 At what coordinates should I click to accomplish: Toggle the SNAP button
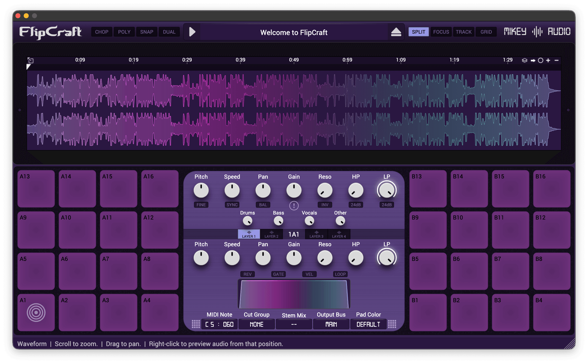[x=146, y=32]
